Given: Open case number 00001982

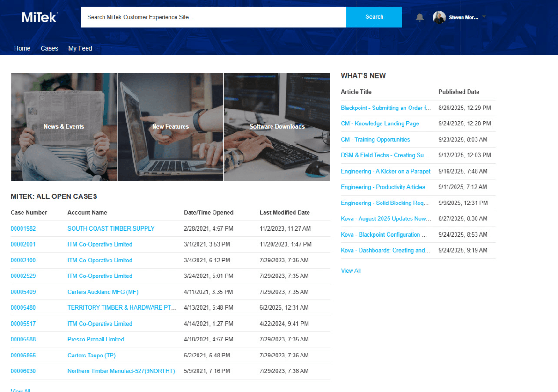Looking at the screenshot, I should coord(23,229).
